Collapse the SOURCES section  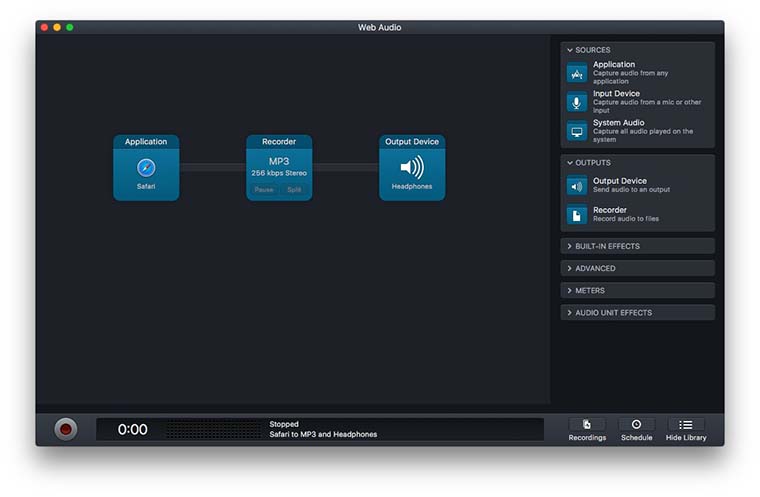pyautogui.click(x=570, y=50)
